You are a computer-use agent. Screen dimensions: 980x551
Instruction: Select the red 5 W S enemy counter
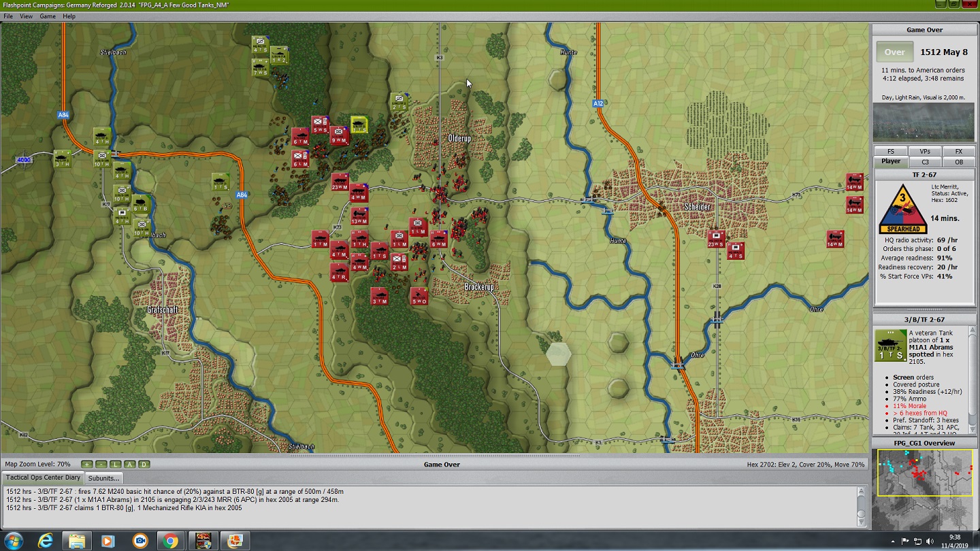click(x=321, y=124)
